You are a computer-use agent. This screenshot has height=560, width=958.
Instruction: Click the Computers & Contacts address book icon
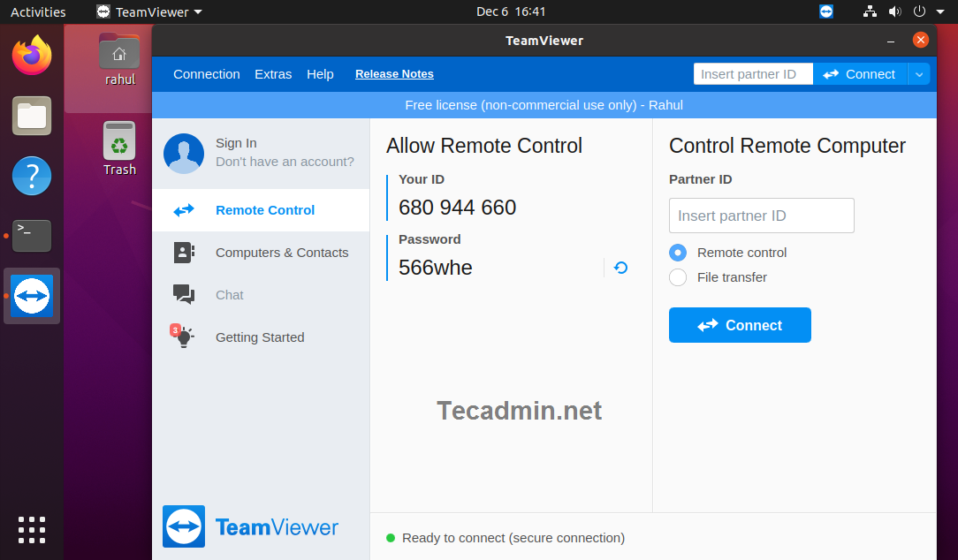(x=183, y=253)
